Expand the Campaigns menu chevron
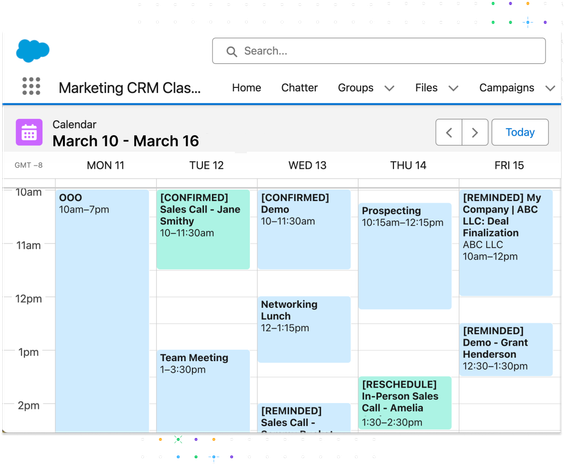The height and width of the screenshot is (466, 564). point(550,88)
